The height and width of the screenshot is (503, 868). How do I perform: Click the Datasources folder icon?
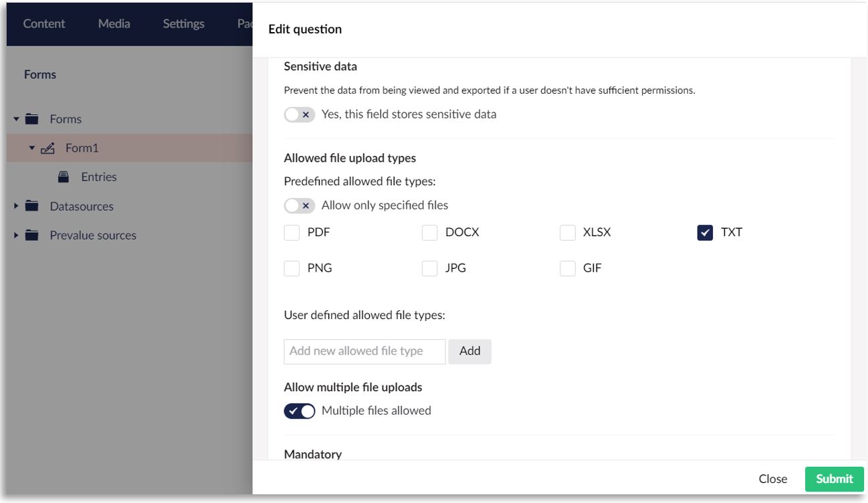(x=31, y=206)
